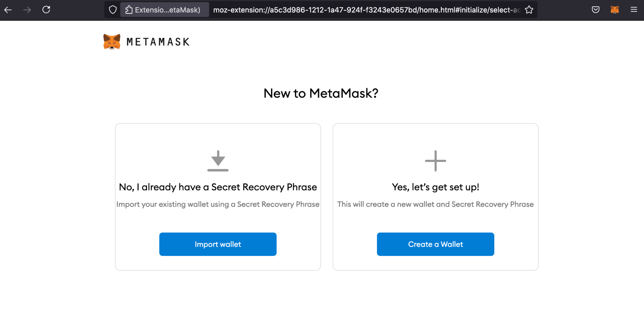This screenshot has height=311, width=644.
Task: Select the "Yes, let's get set up!" heading
Action: (436, 187)
